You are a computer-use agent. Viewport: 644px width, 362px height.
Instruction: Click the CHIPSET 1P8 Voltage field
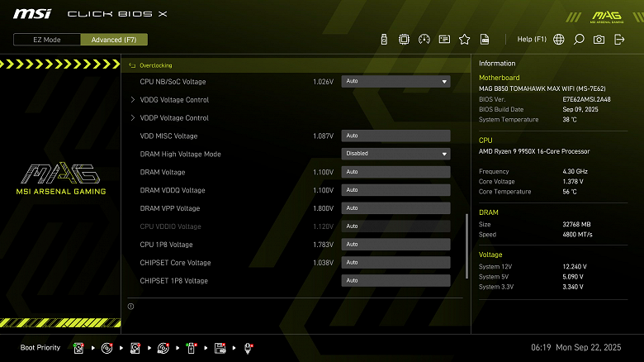click(x=395, y=280)
